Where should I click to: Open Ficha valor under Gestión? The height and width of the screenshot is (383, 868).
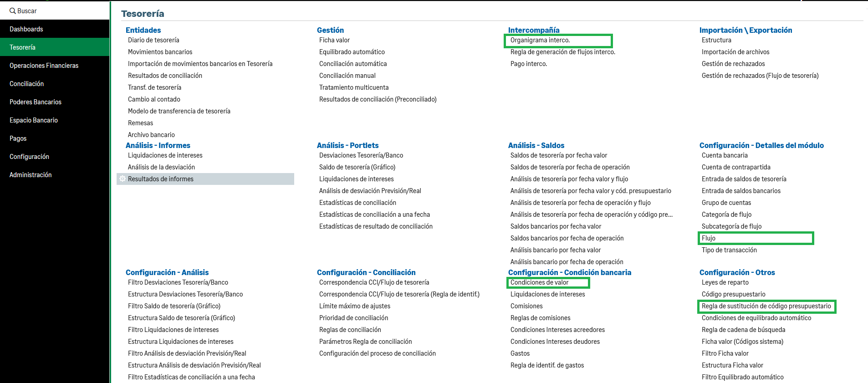click(x=334, y=40)
